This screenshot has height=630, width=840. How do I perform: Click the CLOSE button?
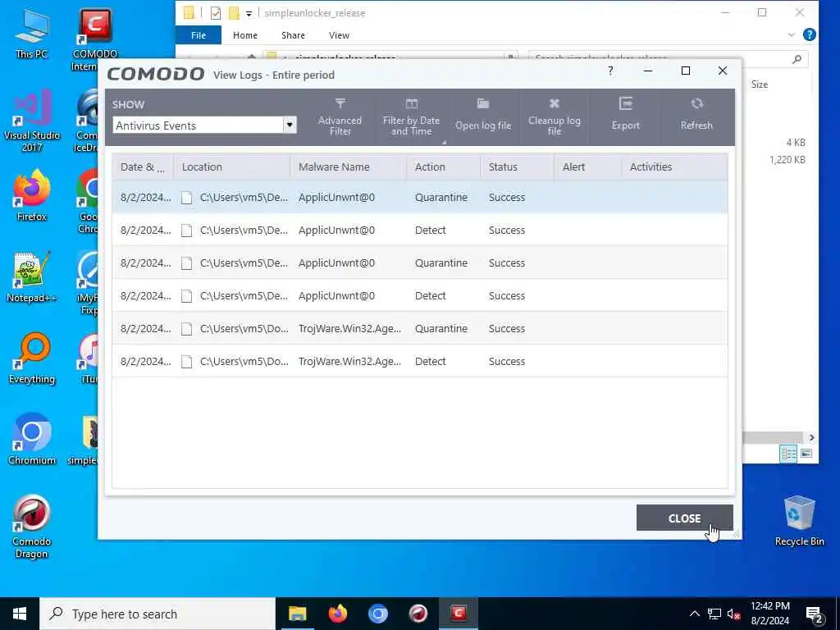pyautogui.click(x=684, y=518)
